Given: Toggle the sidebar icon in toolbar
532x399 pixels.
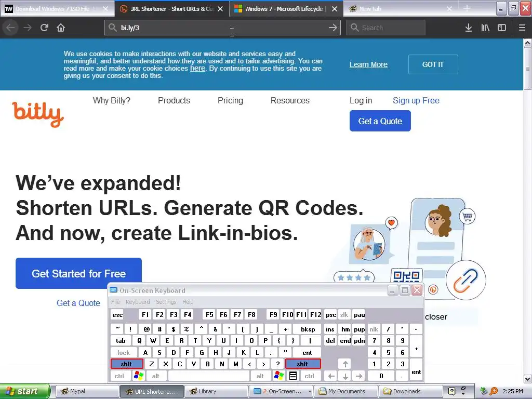Looking at the screenshot, I should click(502, 28).
